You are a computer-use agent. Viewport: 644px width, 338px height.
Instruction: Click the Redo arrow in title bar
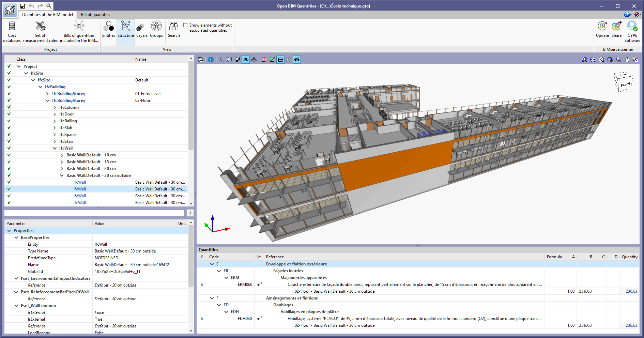pyautogui.click(x=40, y=6)
